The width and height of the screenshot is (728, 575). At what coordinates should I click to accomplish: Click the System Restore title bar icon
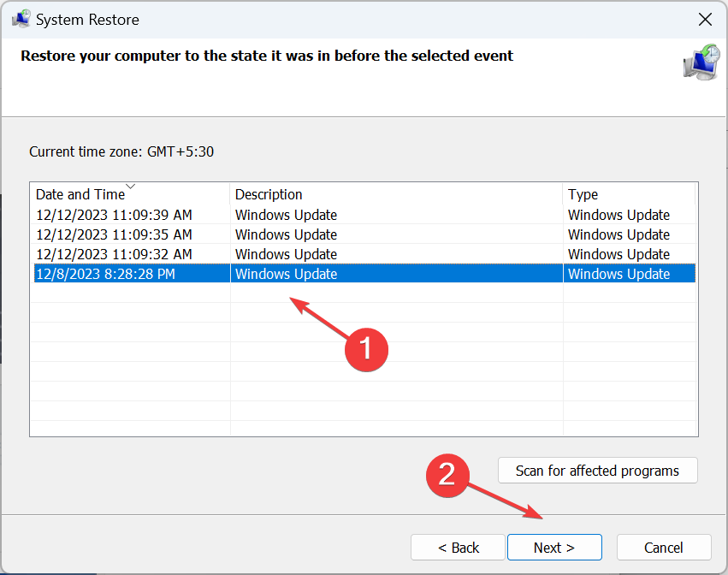[x=21, y=20]
